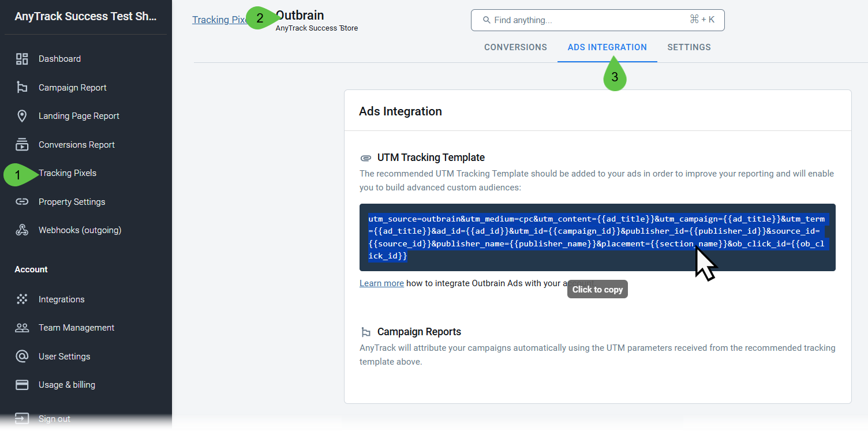
Task: Click the Ads Integration card heading
Action: click(x=401, y=111)
